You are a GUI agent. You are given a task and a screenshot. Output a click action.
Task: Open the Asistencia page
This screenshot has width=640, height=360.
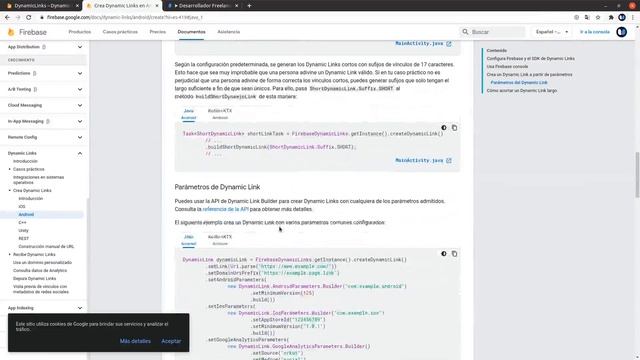[x=229, y=32]
